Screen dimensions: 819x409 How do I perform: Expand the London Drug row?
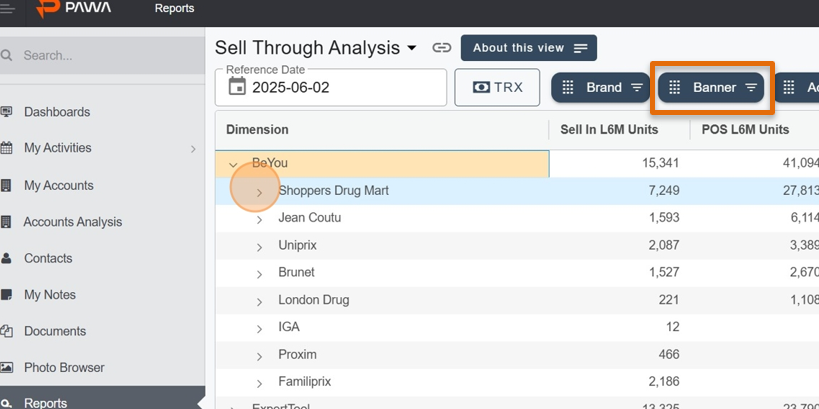[x=260, y=302]
